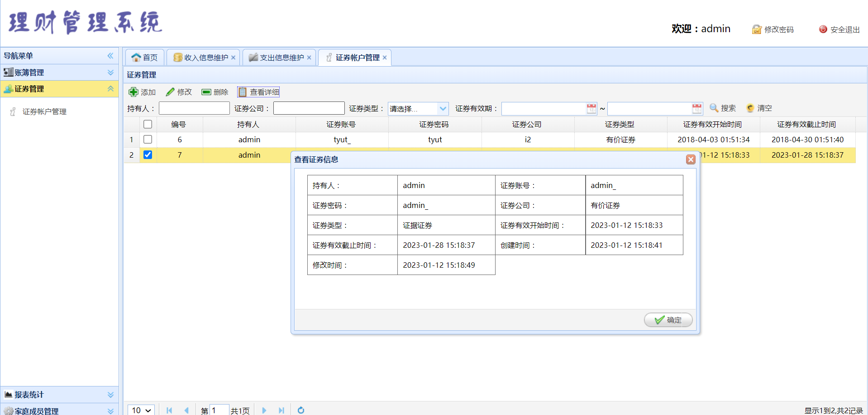Click the 2023-01-12 15:18:49 modified time value
This screenshot has width=868, height=415.
pos(439,265)
